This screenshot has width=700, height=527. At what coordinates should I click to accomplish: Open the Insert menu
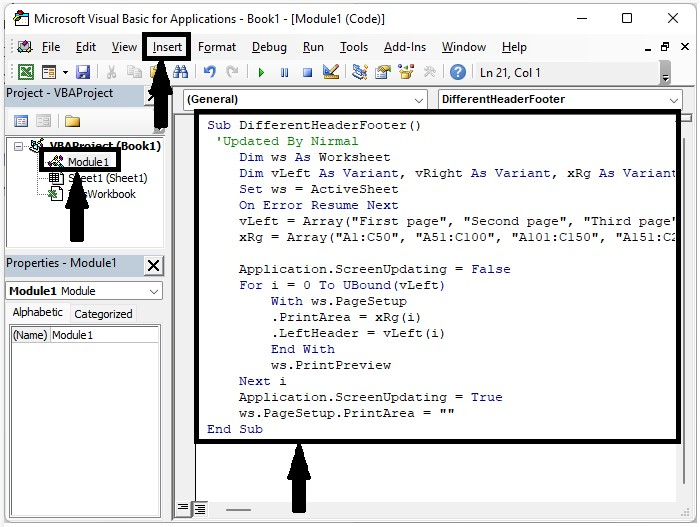pos(167,47)
